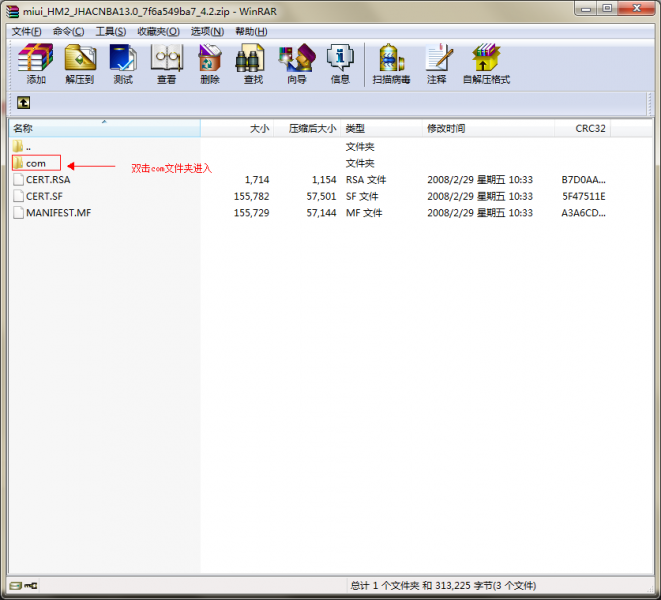Click the CERT.SF file icon
Image resolution: width=661 pixels, height=600 pixels.
pos(18,196)
